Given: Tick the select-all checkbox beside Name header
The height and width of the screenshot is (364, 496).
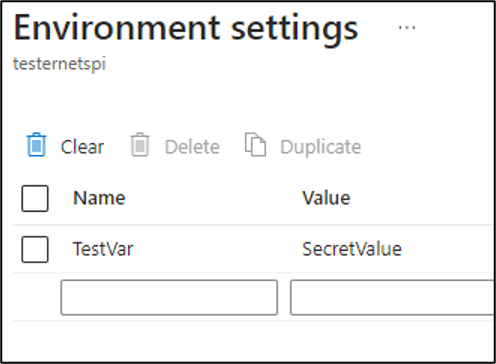Looking at the screenshot, I should coord(35,198).
